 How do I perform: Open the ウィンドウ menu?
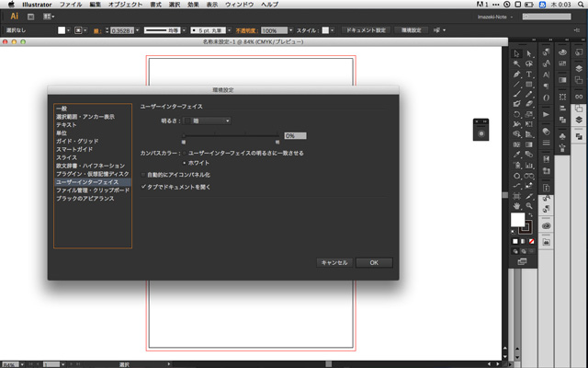(240, 5)
